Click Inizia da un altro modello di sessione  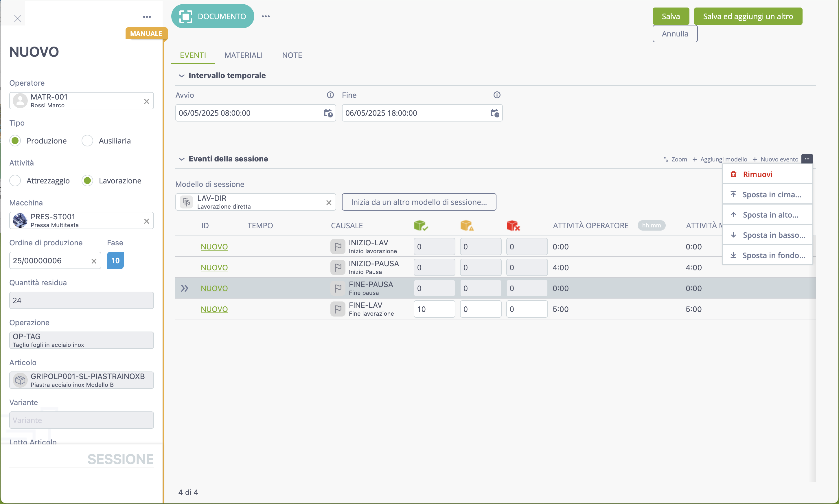point(419,202)
